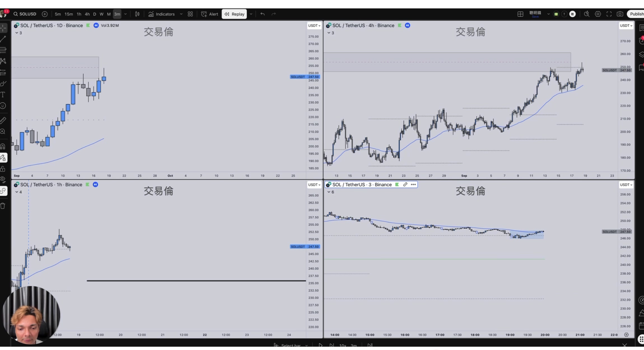Viewport: 644px width, 350px height.
Task: Click the chart type candles icon
Action: point(137,14)
